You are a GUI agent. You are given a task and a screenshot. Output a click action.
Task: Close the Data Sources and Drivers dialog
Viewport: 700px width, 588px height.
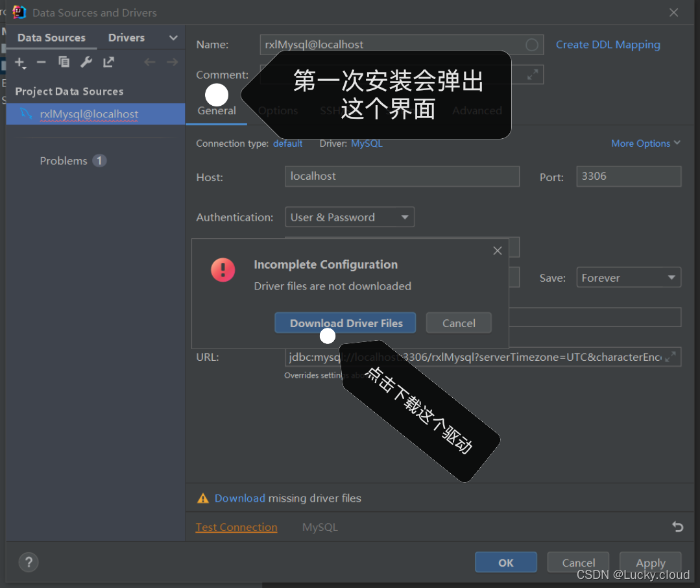(x=673, y=12)
